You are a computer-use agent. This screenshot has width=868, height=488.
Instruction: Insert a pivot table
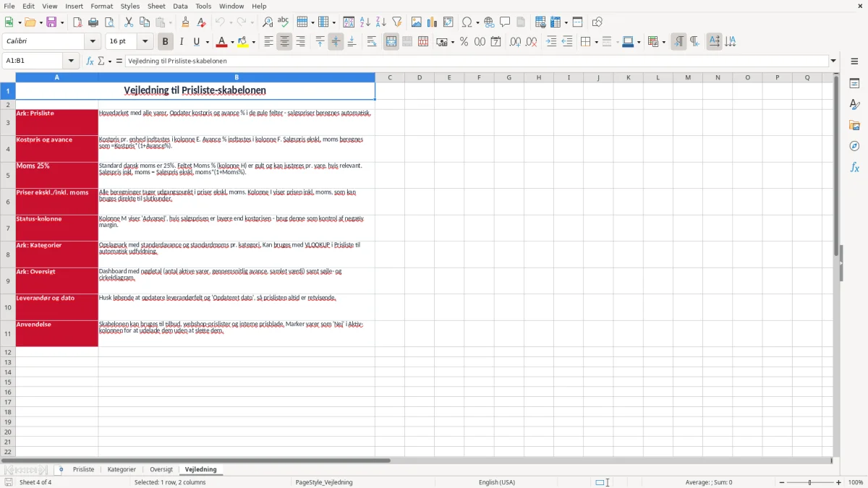click(x=448, y=22)
